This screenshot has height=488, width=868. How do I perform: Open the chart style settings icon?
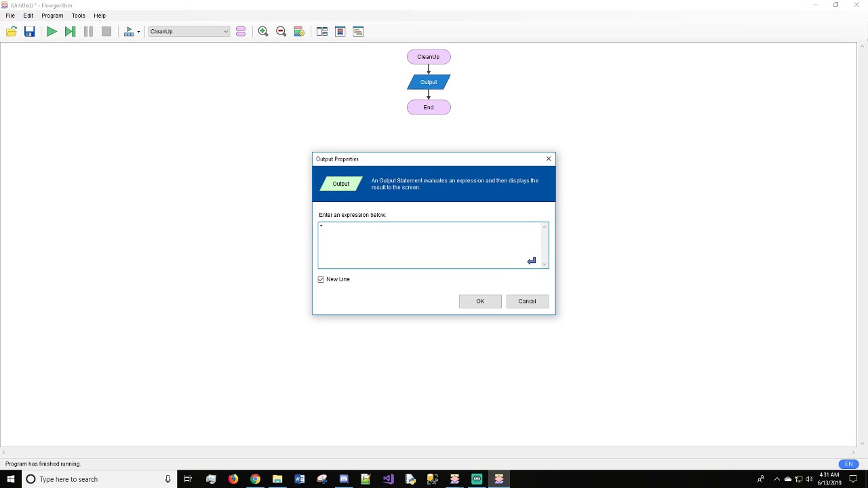point(299,31)
